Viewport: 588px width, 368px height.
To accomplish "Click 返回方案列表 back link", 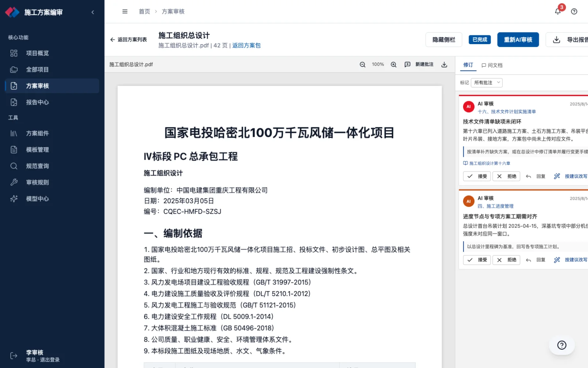I will [x=128, y=40].
